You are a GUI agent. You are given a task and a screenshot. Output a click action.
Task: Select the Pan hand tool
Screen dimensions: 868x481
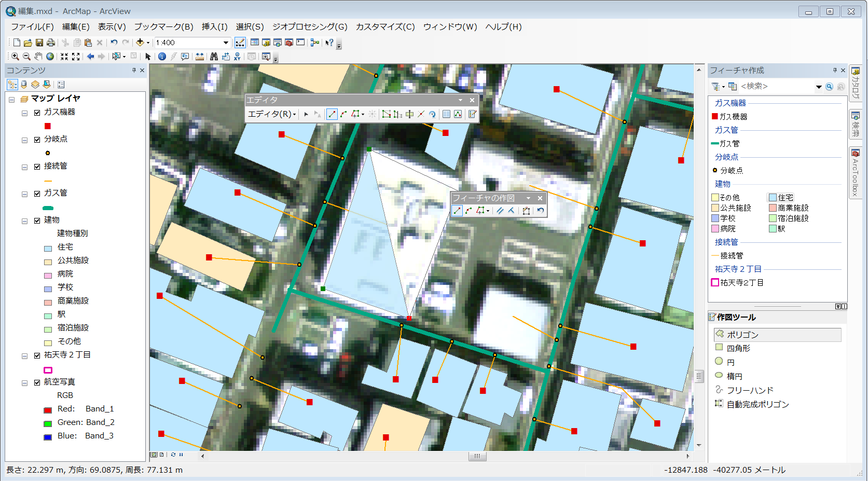click(x=38, y=57)
